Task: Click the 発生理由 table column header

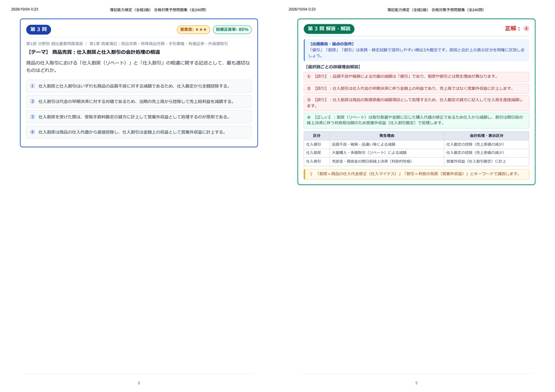Action: [387, 136]
